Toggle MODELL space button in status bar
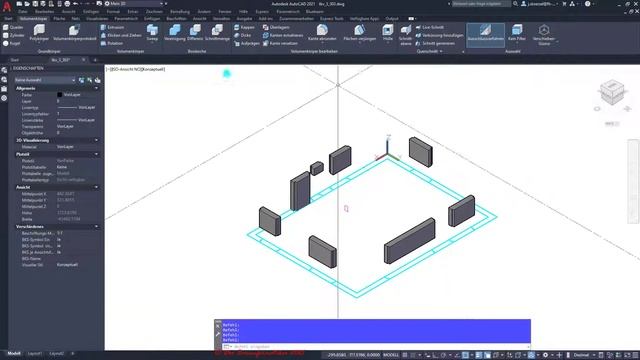The height and width of the screenshot is (360, 640). 391,355
